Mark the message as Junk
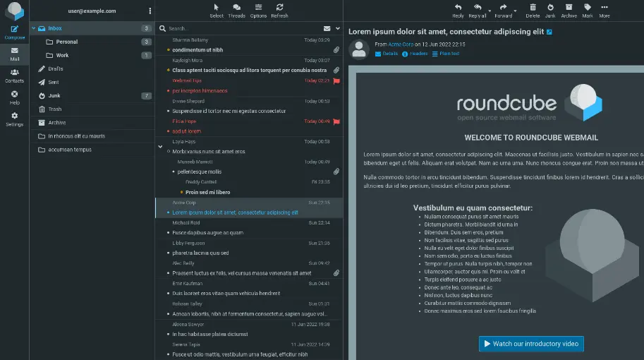The image size is (644, 360). 550,11
